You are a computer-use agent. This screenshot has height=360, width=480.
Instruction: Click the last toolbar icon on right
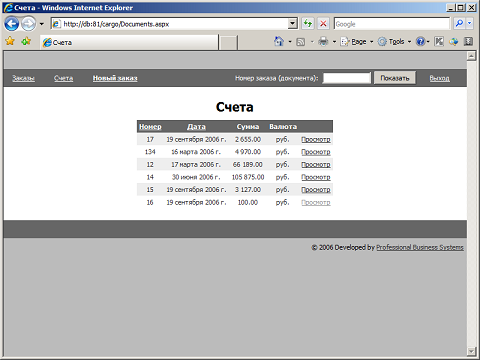pos(468,42)
